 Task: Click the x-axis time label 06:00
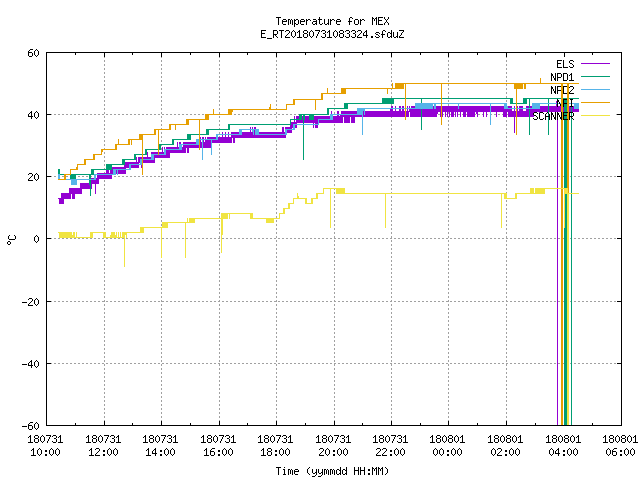[x=621, y=452]
